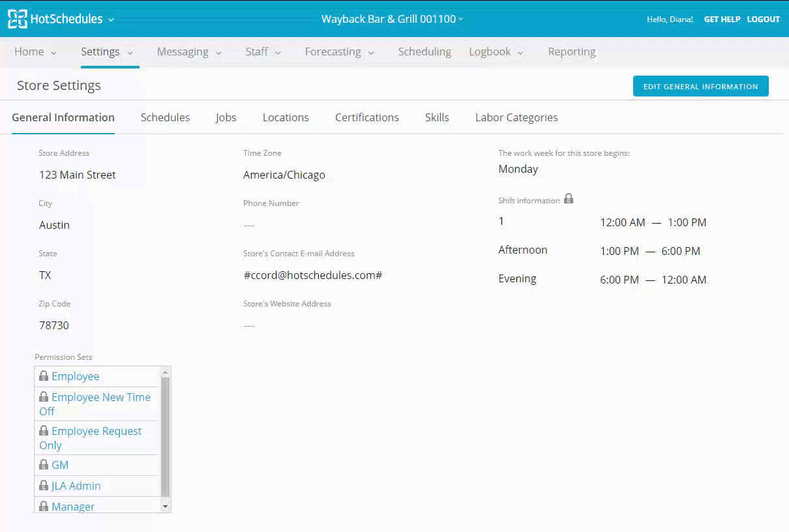This screenshot has width=789, height=532.
Task: Expand the Settings menu chevron
Action: coord(130,53)
